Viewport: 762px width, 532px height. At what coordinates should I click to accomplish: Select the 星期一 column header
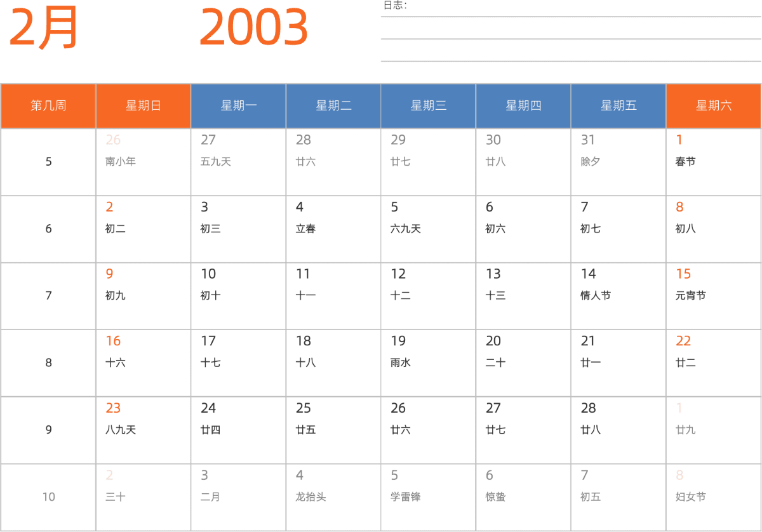pyautogui.click(x=239, y=106)
